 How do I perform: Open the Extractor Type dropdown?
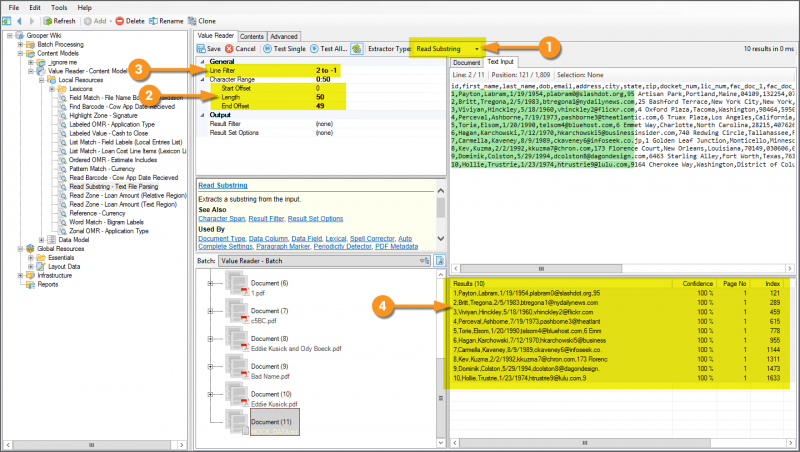(x=477, y=48)
